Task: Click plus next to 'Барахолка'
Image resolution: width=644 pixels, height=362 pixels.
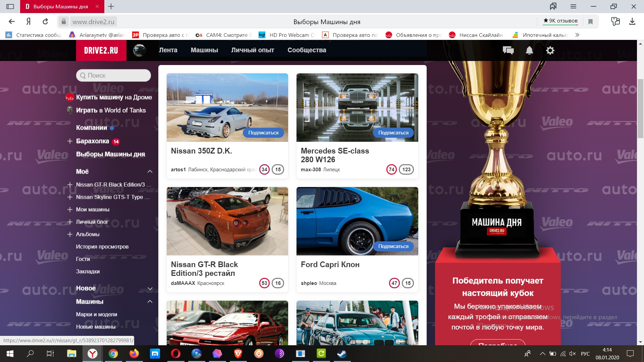Action: [x=70, y=141]
